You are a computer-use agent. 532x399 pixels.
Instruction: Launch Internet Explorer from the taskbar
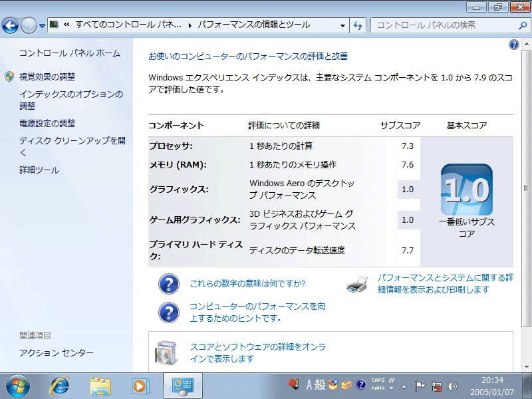(x=60, y=386)
